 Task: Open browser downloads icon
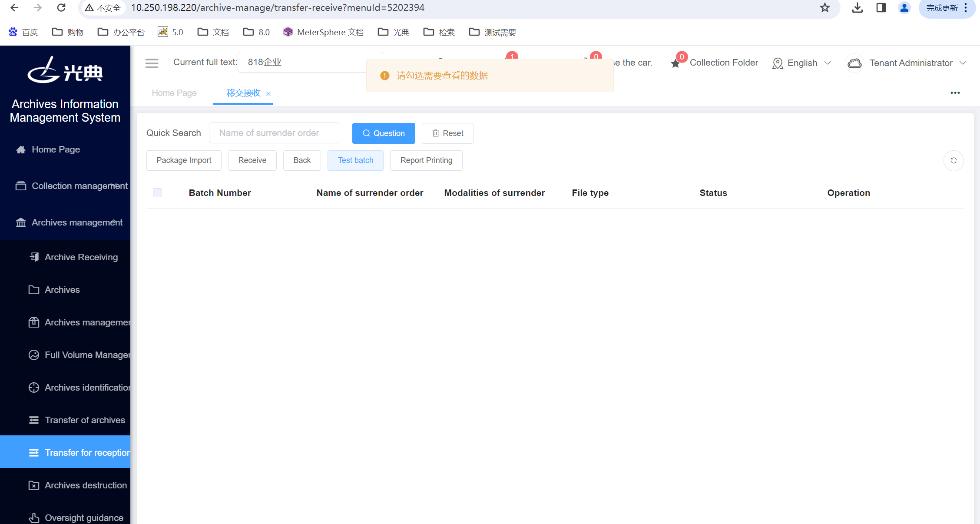(857, 7)
